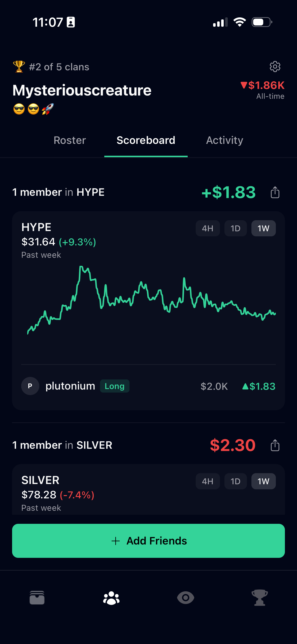
Task: Open wallet tab in bottom navigation
Action: click(37, 598)
